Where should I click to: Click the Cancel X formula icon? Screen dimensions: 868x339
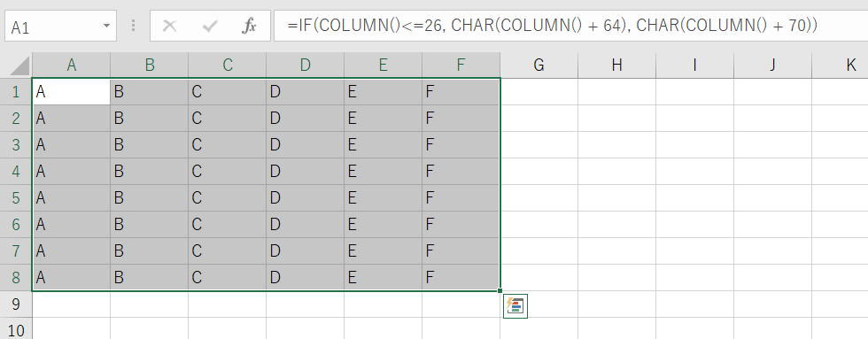click(x=169, y=26)
